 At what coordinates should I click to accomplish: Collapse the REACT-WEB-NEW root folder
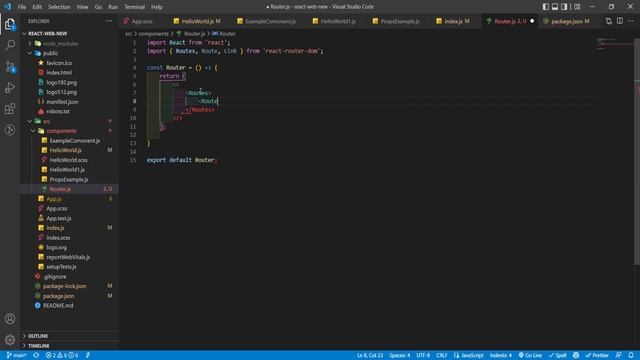[x=24, y=33]
